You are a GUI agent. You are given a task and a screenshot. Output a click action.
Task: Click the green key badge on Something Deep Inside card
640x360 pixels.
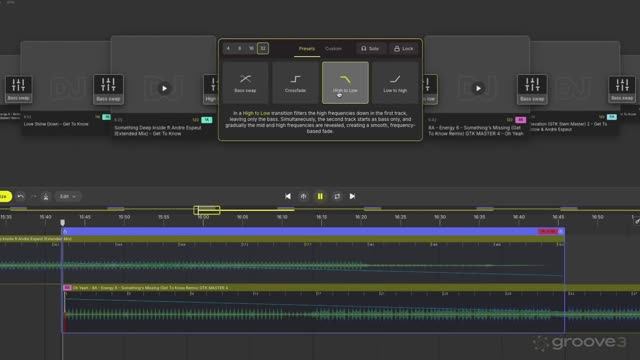[x=207, y=120]
